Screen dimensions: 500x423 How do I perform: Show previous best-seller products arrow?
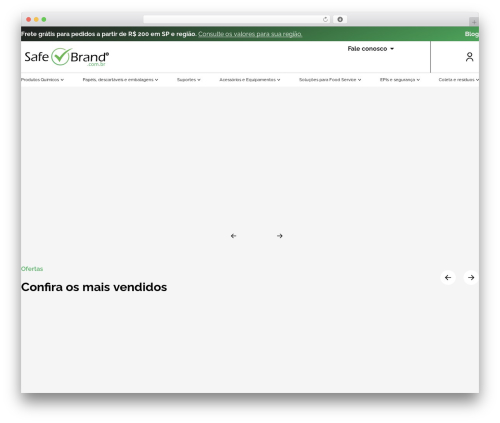coord(448,277)
